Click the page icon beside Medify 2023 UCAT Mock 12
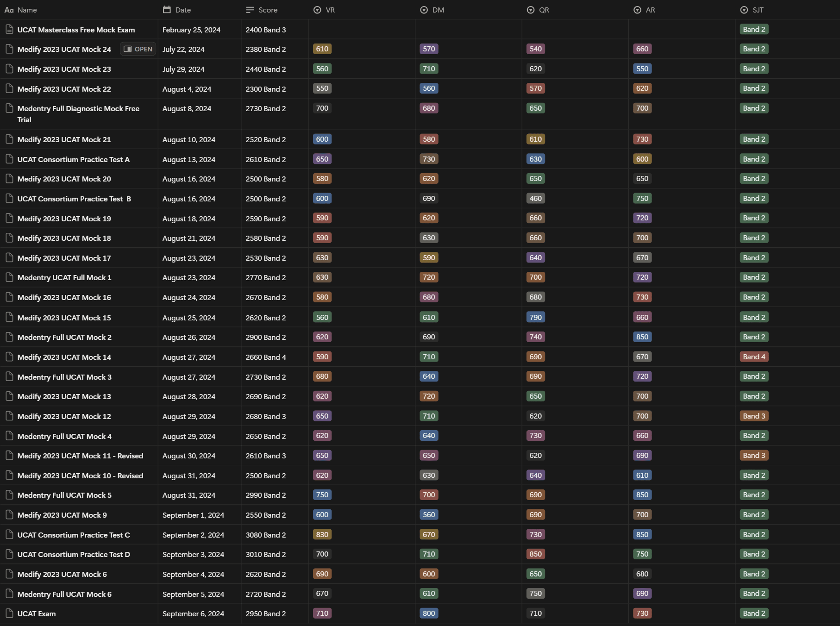 [x=9, y=416]
